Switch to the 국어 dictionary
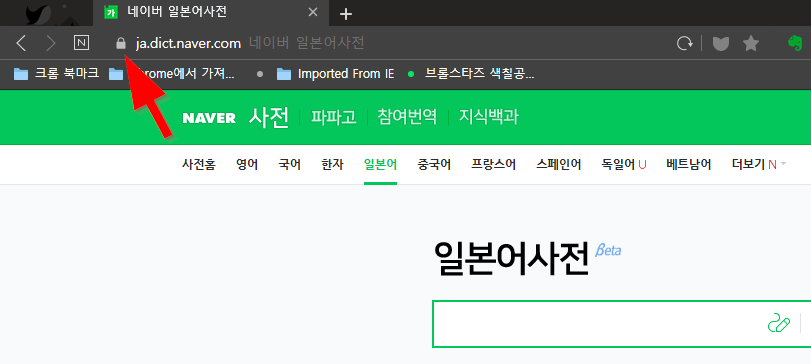The image size is (811, 364). tap(290, 165)
